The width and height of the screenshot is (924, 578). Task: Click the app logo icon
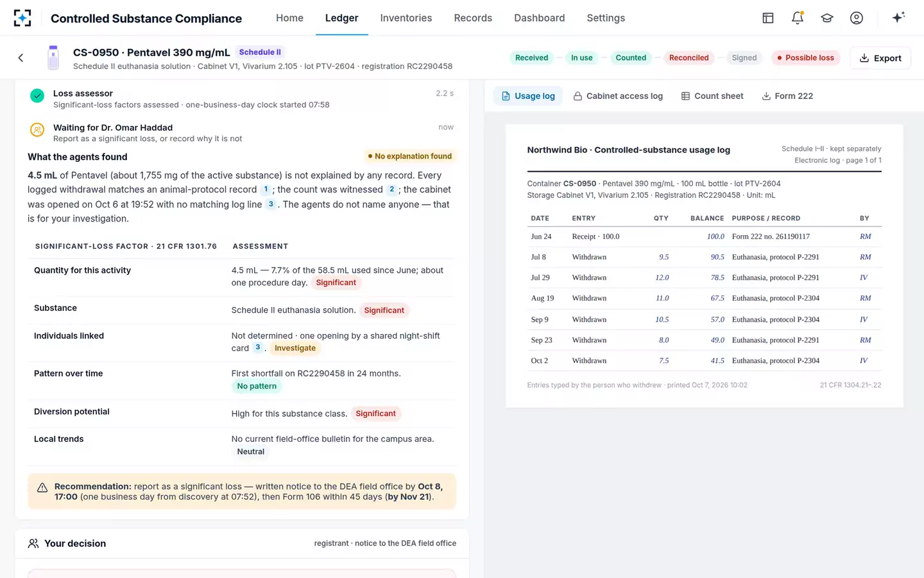(x=22, y=18)
